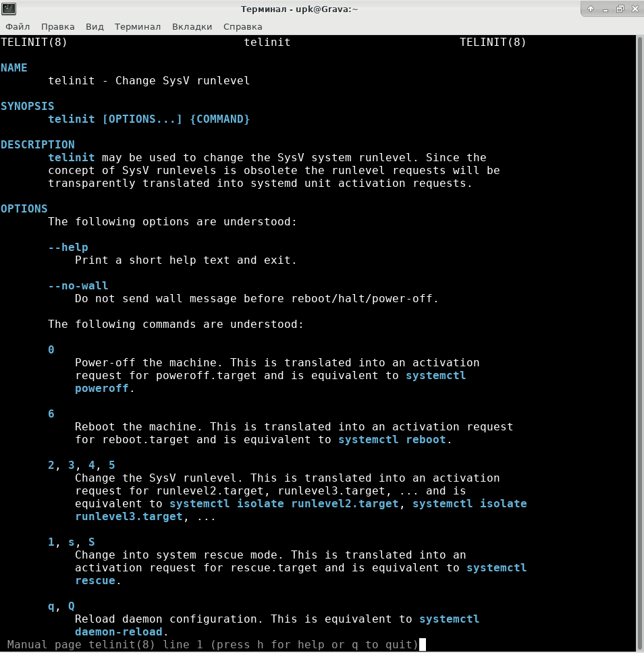
Task: Click 'systemctl isolate runlevel2.target' text
Action: (284, 504)
